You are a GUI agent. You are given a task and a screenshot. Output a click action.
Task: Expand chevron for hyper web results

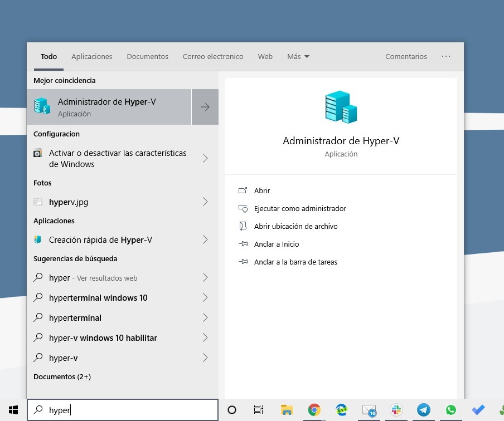(x=205, y=277)
